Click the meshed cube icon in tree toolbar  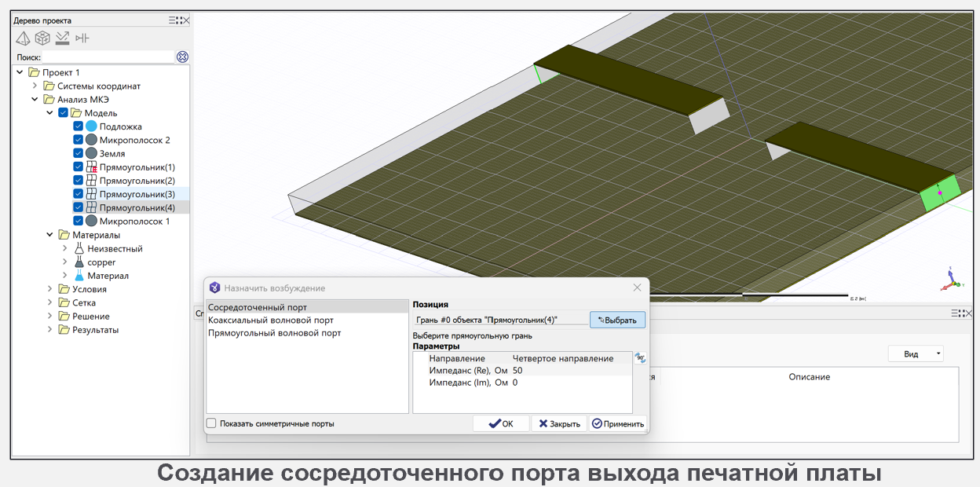coord(42,38)
